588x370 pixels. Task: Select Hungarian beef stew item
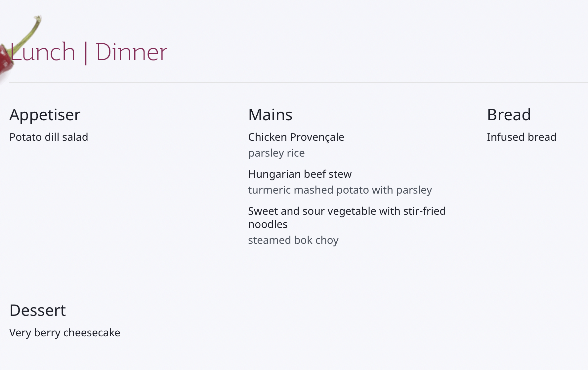tap(300, 174)
